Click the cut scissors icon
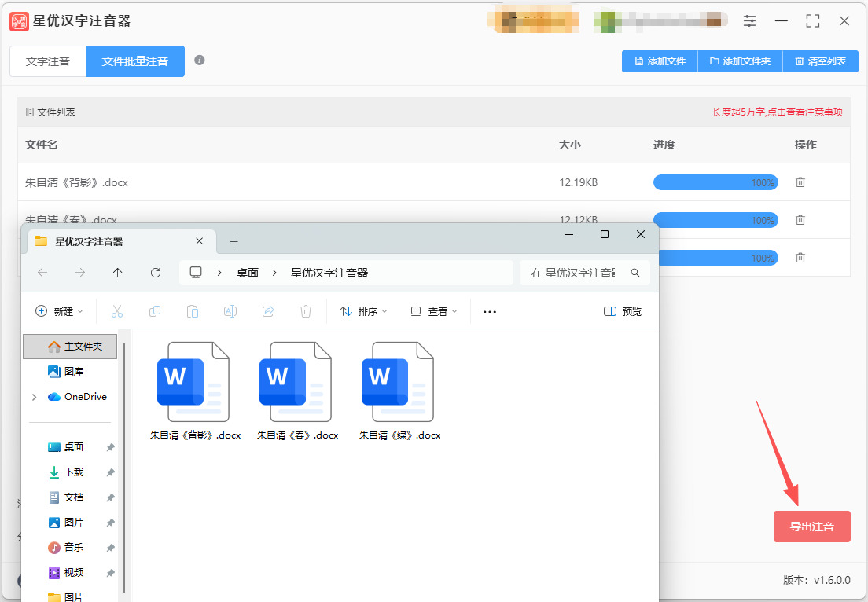Screen dimensions: 868x602 117,311
